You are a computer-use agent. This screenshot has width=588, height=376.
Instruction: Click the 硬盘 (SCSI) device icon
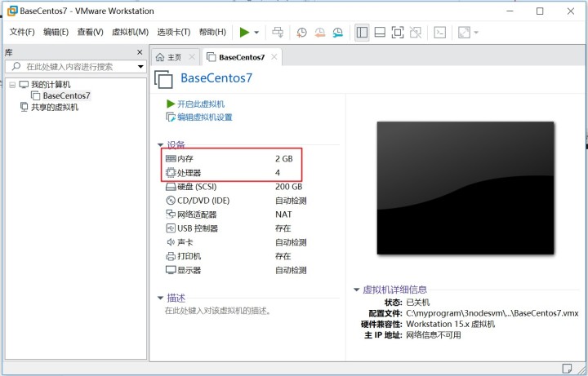pos(171,187)
